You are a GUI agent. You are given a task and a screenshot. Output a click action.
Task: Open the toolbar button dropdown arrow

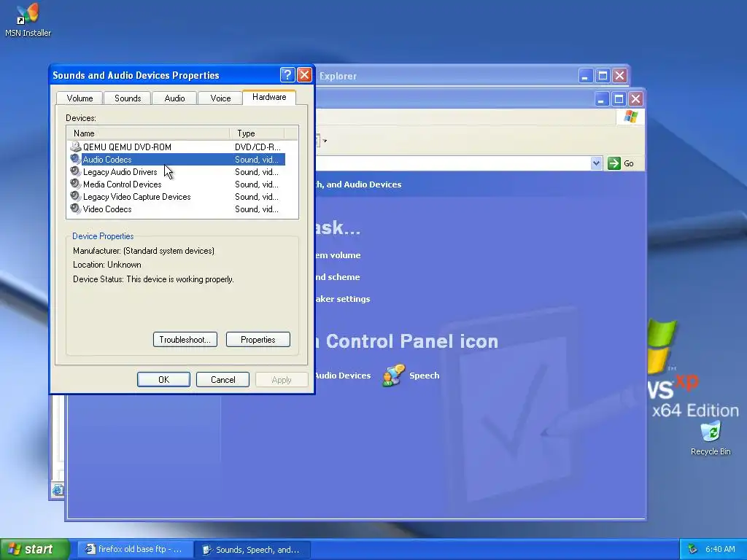[x=325, y=141]
